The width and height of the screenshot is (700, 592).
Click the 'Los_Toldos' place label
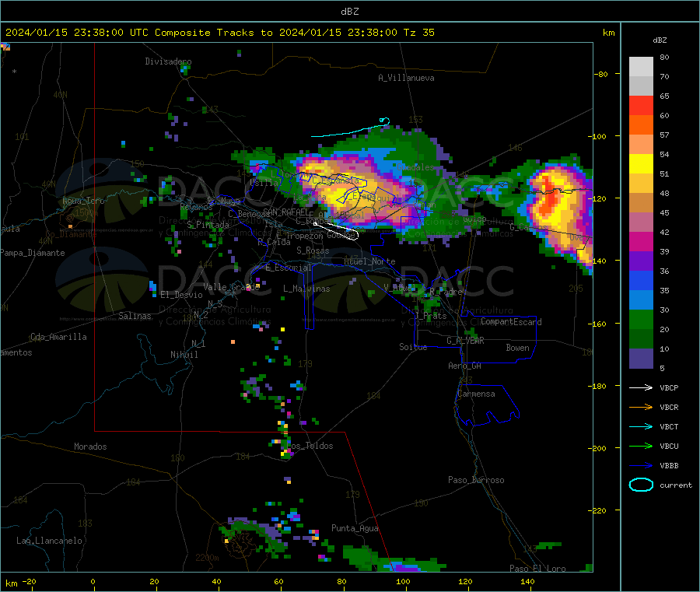coord(310,446)
